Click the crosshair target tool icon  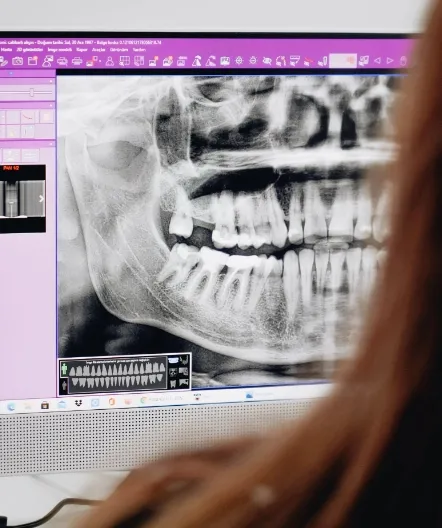click(x=239, y=61)
